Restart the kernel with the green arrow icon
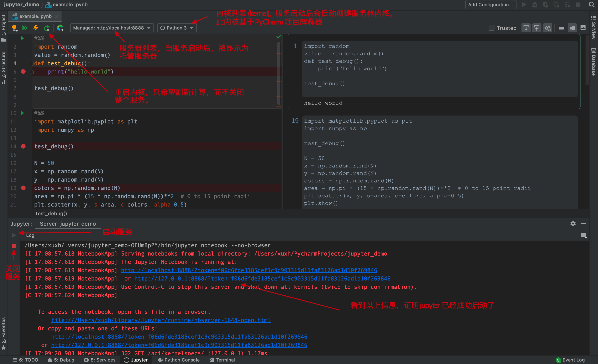Viewport: 598px width, 364px height. point(47,28)
